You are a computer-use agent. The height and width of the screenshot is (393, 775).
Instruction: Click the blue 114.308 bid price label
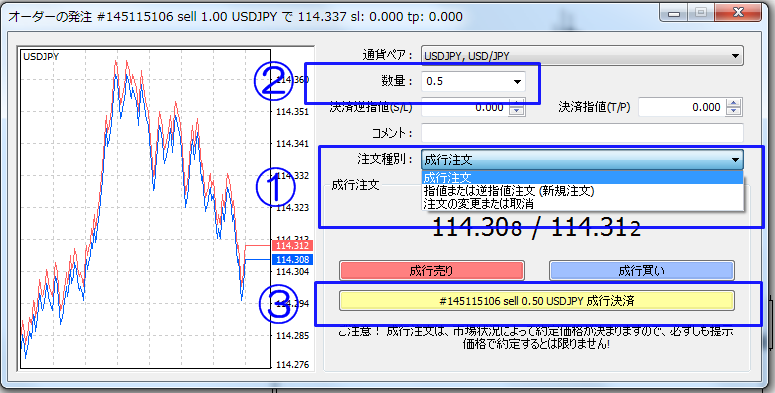pos(293,260)
